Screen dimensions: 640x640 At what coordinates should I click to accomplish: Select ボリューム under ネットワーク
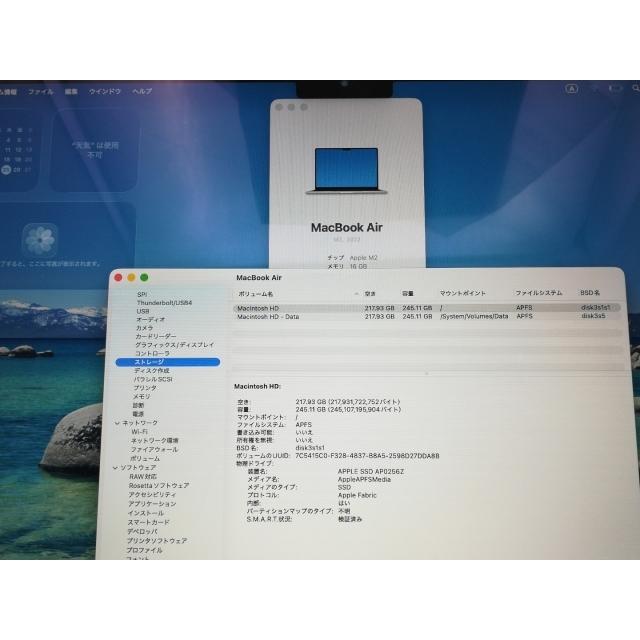pyautogui.click(x=145, y=459)
